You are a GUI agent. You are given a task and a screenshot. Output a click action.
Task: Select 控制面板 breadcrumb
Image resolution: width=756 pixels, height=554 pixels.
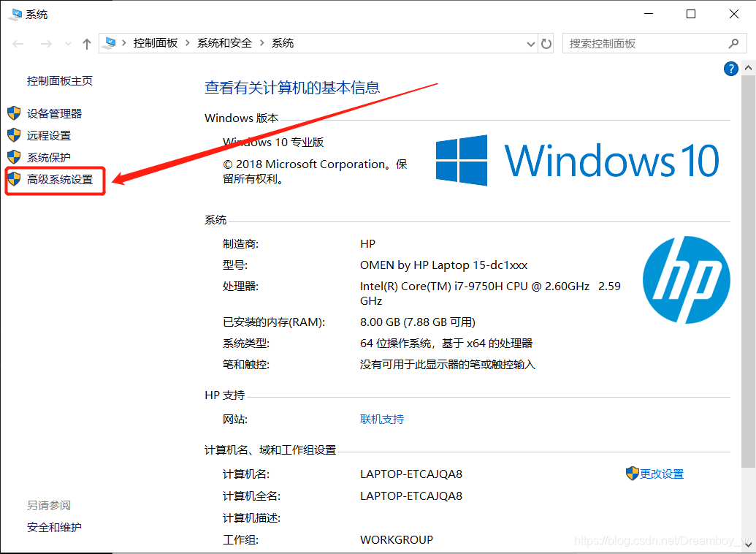[x=156, y=43]
